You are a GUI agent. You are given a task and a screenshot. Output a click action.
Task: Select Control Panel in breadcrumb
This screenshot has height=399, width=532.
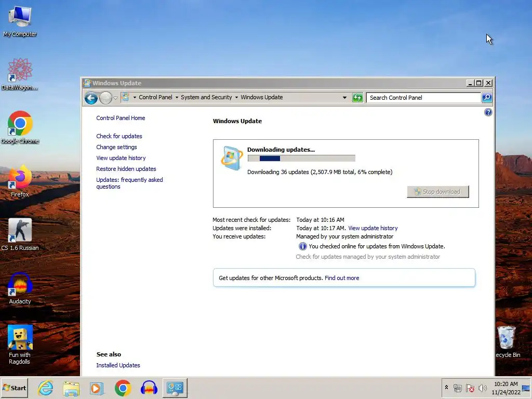click(x=155, y=97)
